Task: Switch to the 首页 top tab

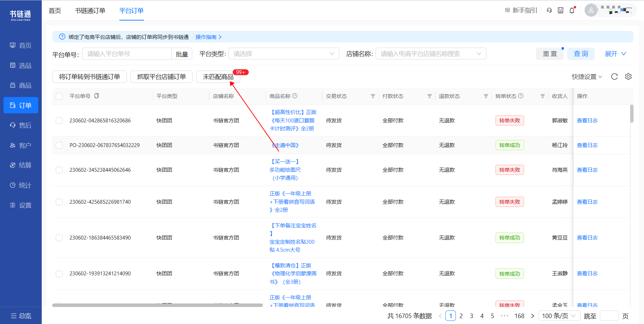Action: (55, 10)
